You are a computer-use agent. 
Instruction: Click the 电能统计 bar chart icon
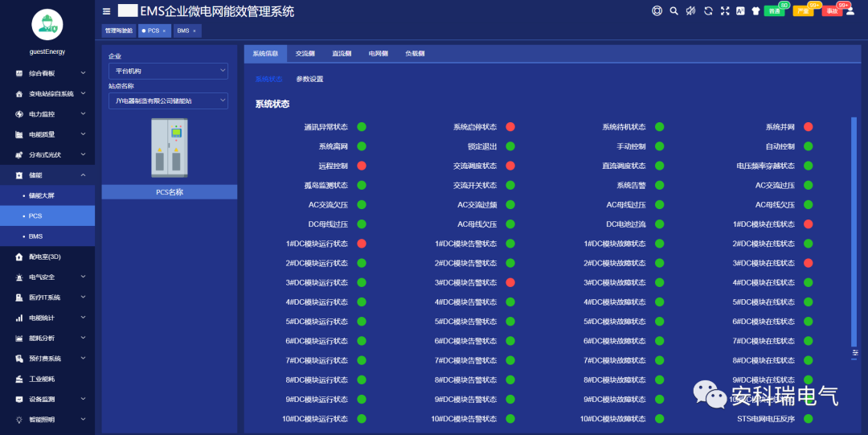[18, 318]
